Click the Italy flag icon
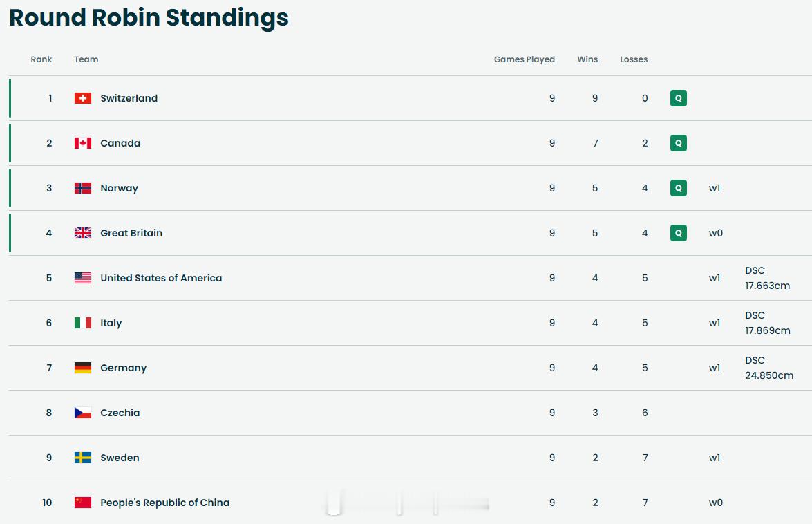This screenshot has width=812, height=524. tap(83, 323)
